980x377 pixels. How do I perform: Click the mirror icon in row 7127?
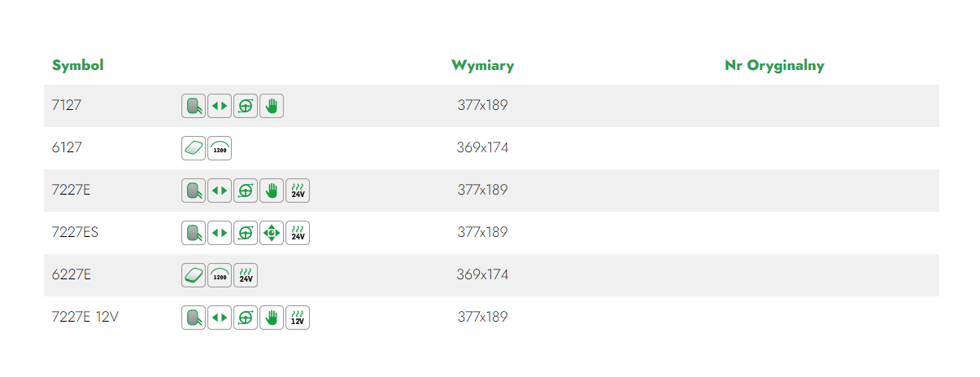[194, 106]
